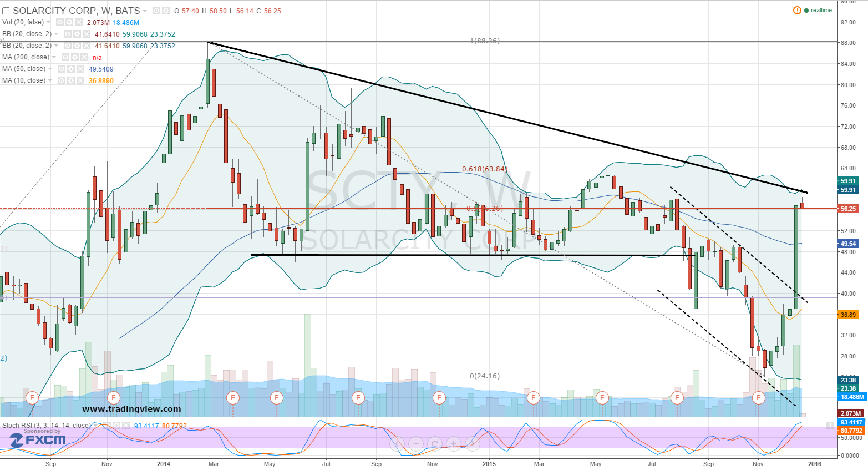Open the Sponsored by FXCM logo link
The height and width of the screenshot is (470, 868).
coord(38,438)
